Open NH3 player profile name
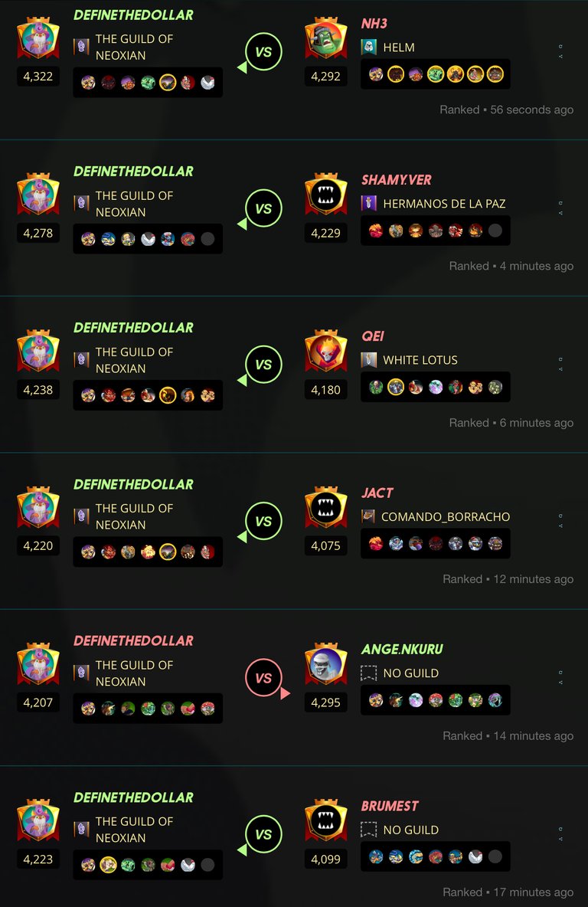 point(374,24)
